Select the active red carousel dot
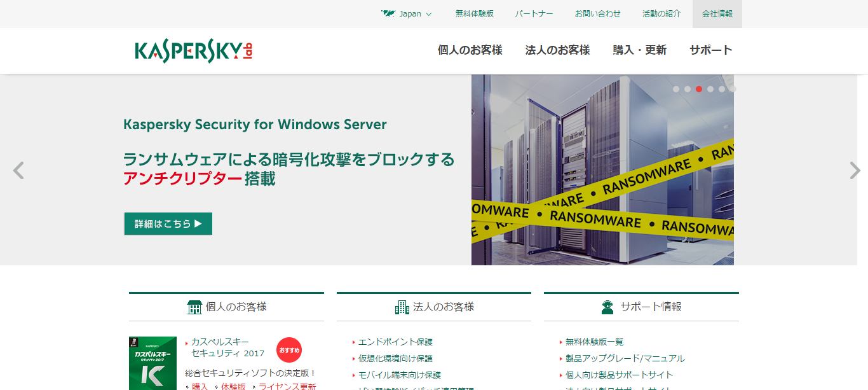868x390 pixels. click(x=699, y=89)
